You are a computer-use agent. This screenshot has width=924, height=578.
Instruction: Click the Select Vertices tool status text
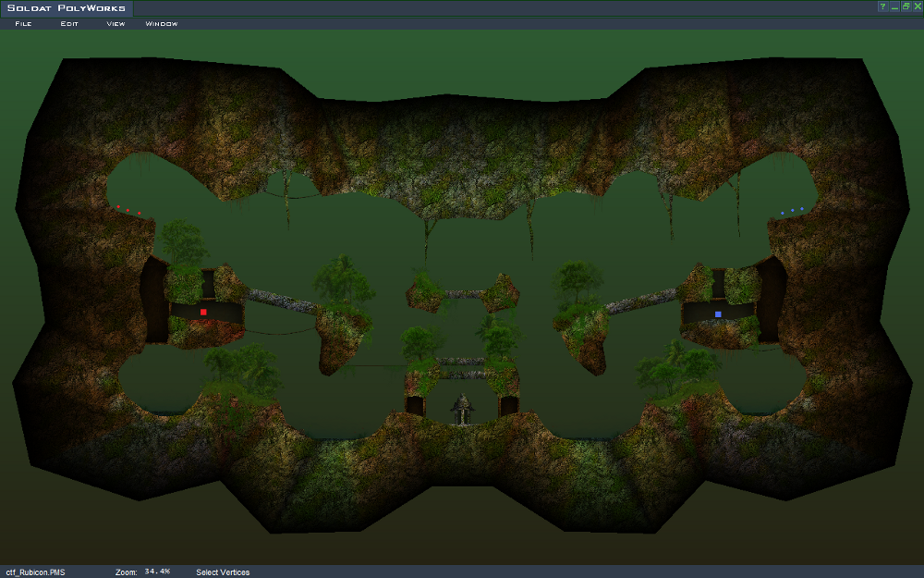pos(223,572)
